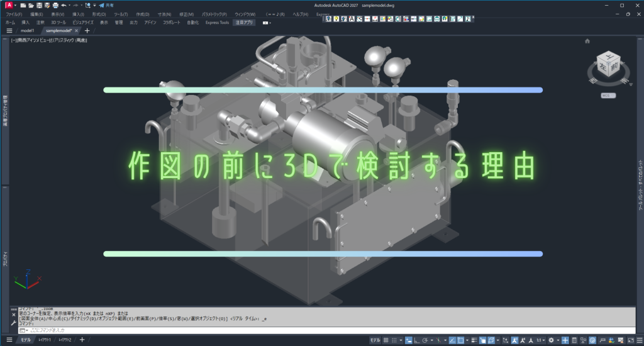644x346 pixels.
Task: Open the ファイル(F) menu
Action: click(13, 13)
